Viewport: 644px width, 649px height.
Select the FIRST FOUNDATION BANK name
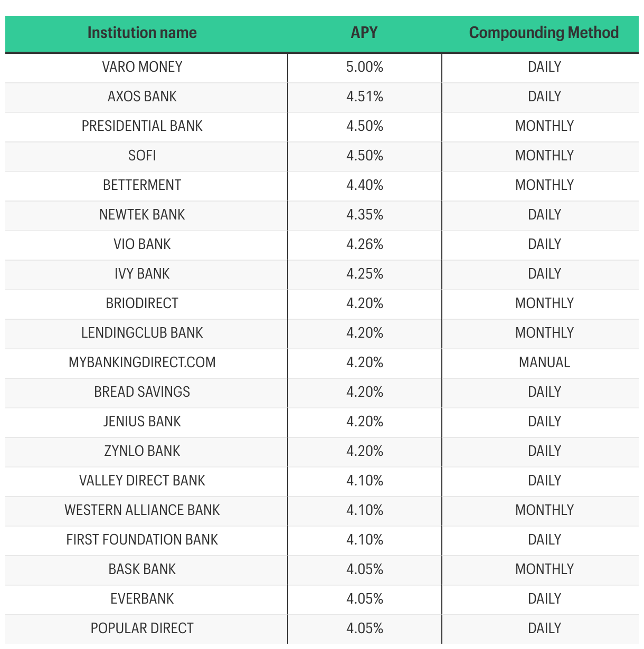coord(142,540)
